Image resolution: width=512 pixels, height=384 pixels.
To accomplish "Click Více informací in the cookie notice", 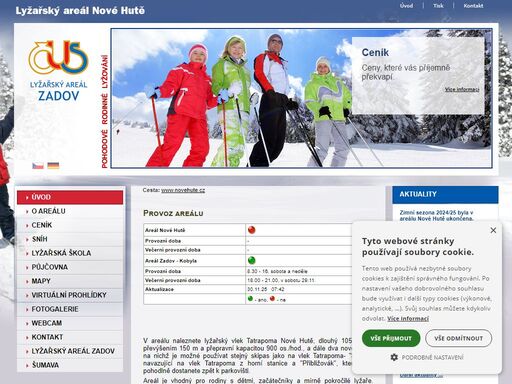I will tap(408, 319).
